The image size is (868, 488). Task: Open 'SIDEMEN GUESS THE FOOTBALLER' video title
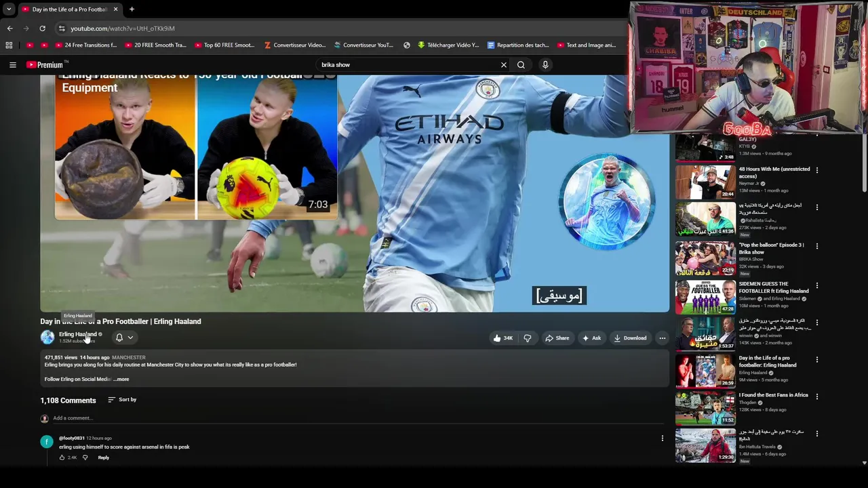point(774,287)
